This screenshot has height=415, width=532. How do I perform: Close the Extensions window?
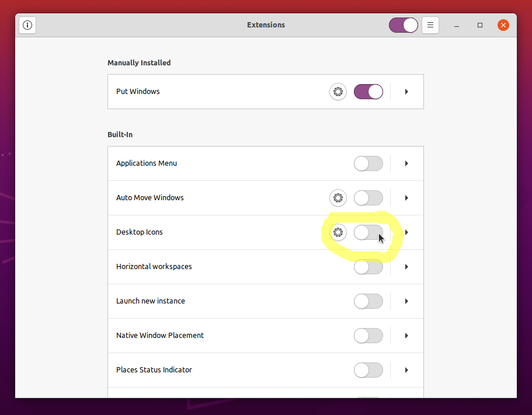pyautogui.click(x=503, y=25)
